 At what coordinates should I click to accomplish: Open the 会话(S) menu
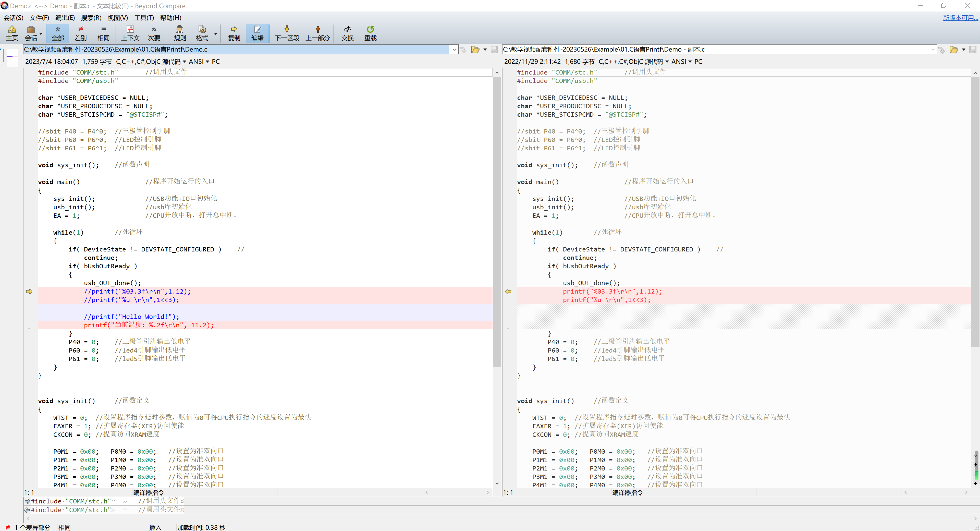(13, 18)
